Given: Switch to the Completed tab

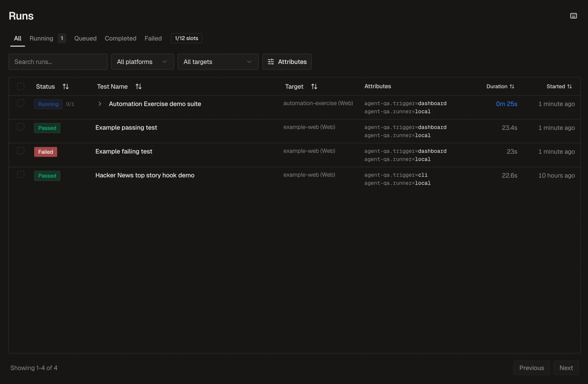Looking at the screenshot, I should (x=121, y=38).
